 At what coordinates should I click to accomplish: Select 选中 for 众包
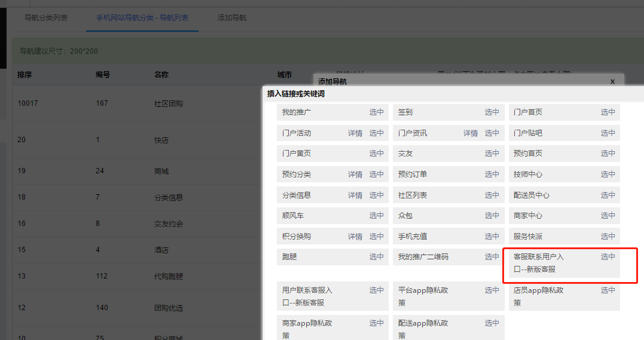pyautogui.click(x=492, y=215)
